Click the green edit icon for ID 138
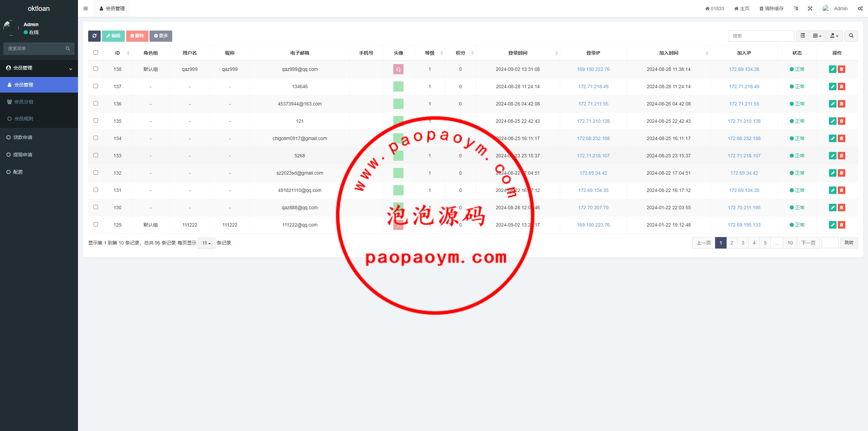 pos(832,69)
